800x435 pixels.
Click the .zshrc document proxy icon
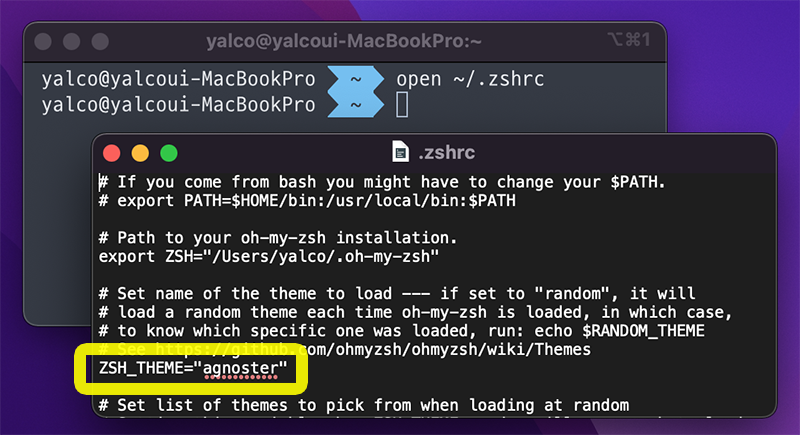pos(401,152)
